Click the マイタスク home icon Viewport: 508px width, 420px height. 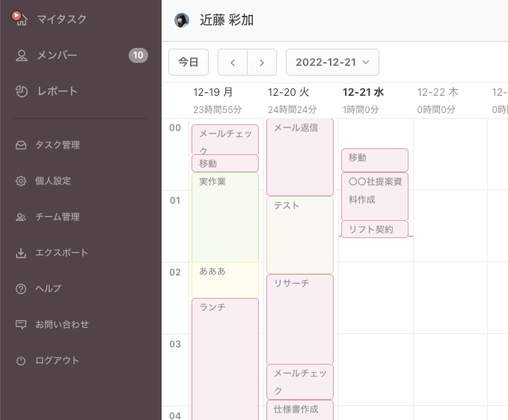(22, 20)
